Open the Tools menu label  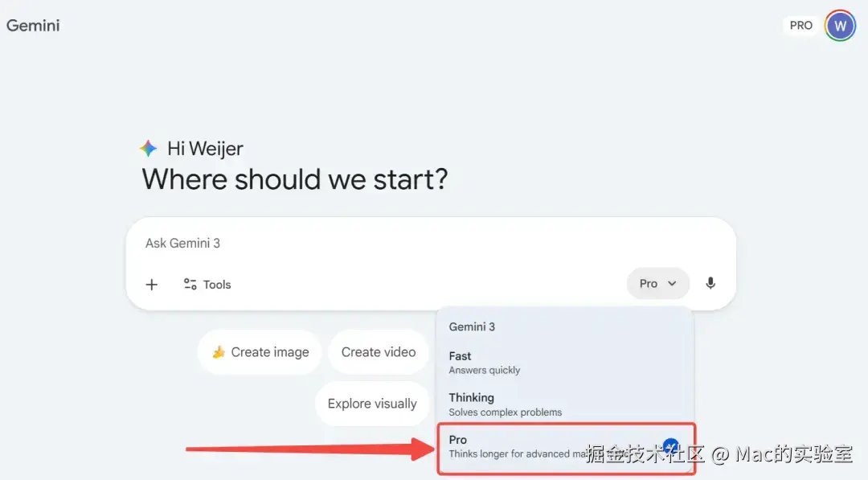[x=217, y=285]
